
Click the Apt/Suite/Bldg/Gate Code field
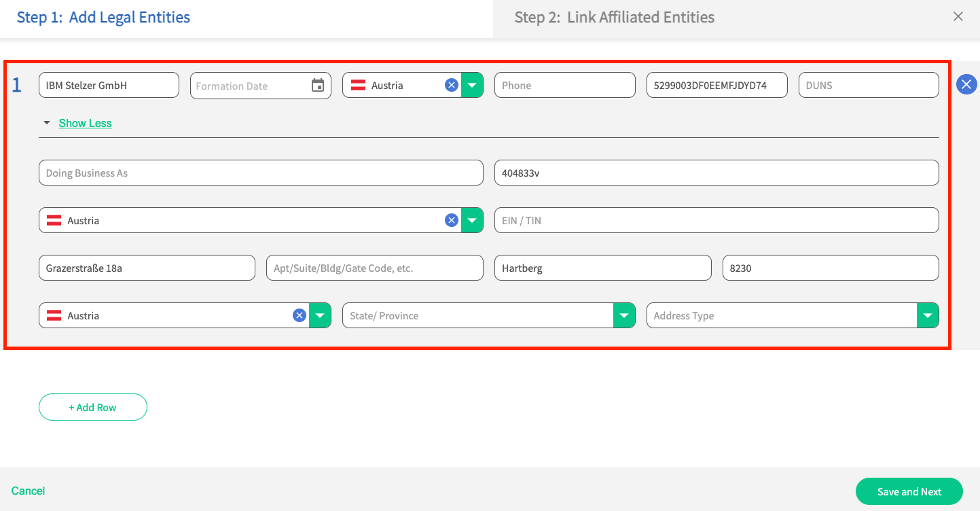pos(375,268)
